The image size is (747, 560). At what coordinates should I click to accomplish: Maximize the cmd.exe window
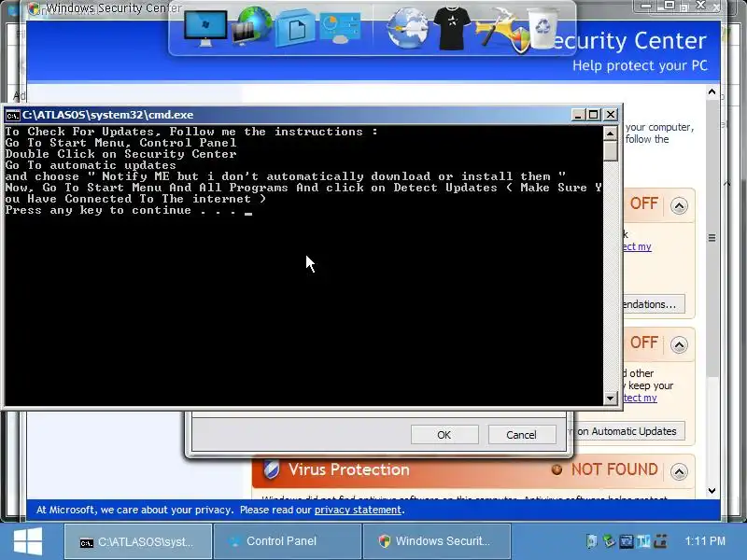point(594,115)
